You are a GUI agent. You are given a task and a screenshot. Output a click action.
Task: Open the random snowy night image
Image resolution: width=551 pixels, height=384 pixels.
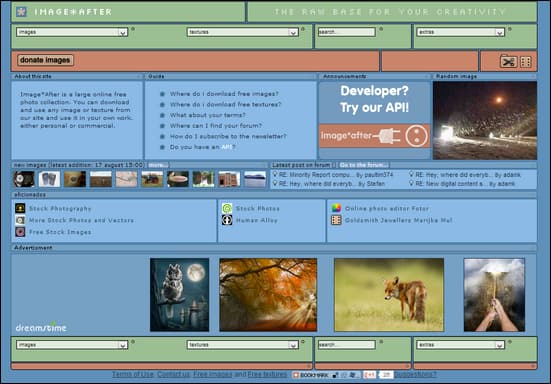(x=485, y=121)
